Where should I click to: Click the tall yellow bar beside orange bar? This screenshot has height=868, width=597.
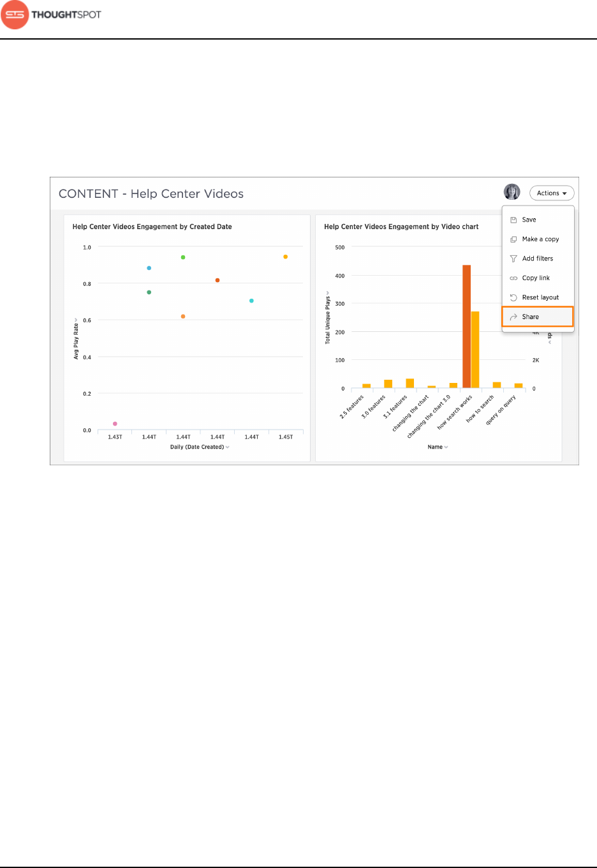[x=475, y=350]
